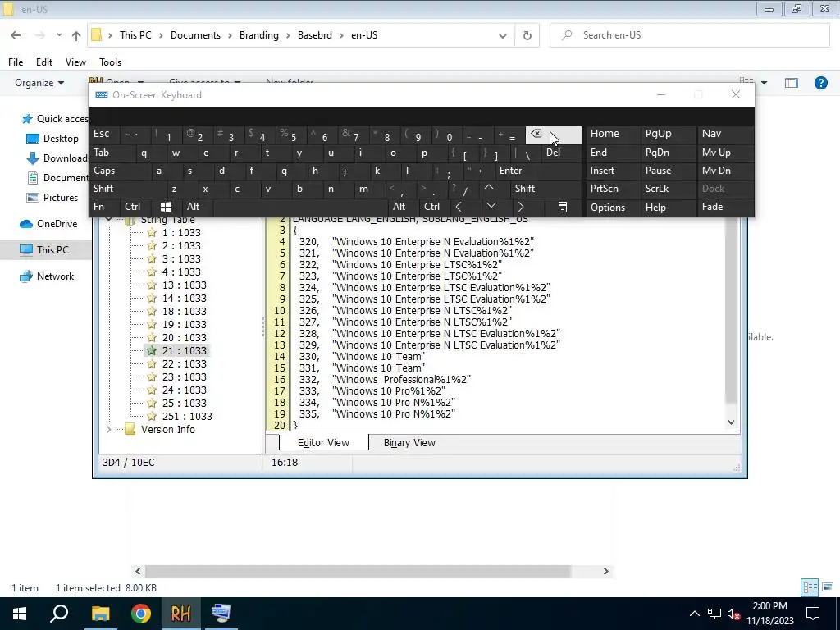Open the View menu

pos(75,62)
